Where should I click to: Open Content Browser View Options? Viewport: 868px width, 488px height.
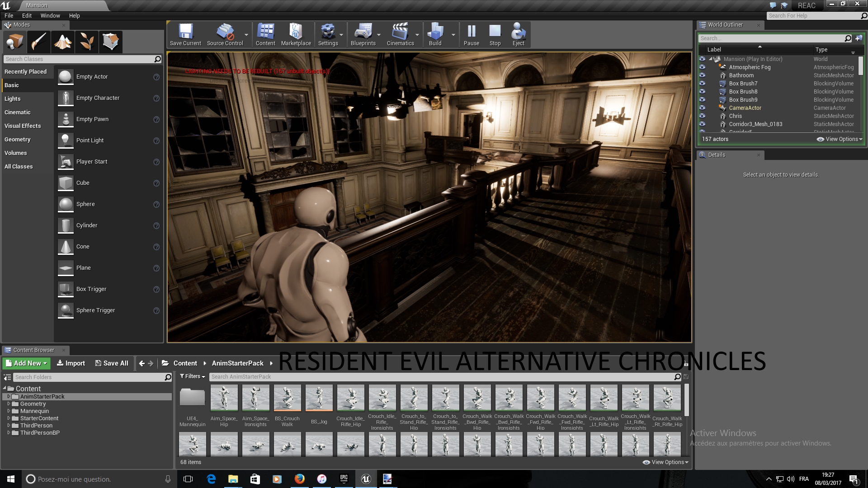click(665, 462)
